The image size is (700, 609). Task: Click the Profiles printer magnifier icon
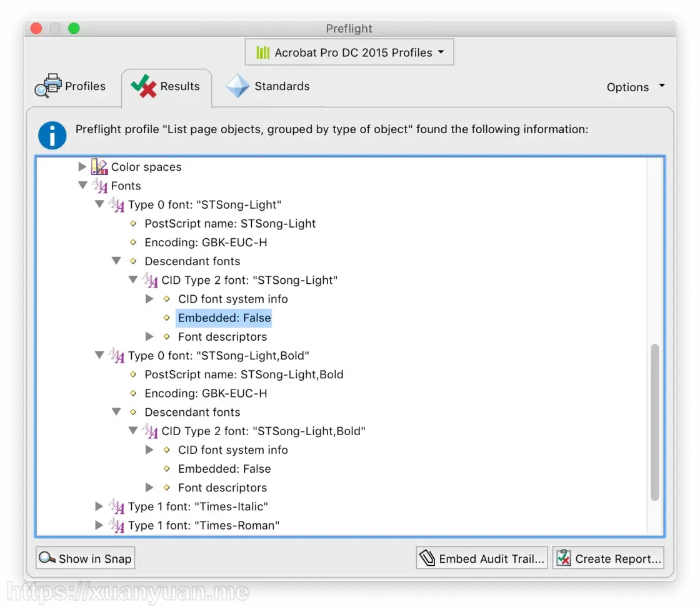click(x=47, y=85)
